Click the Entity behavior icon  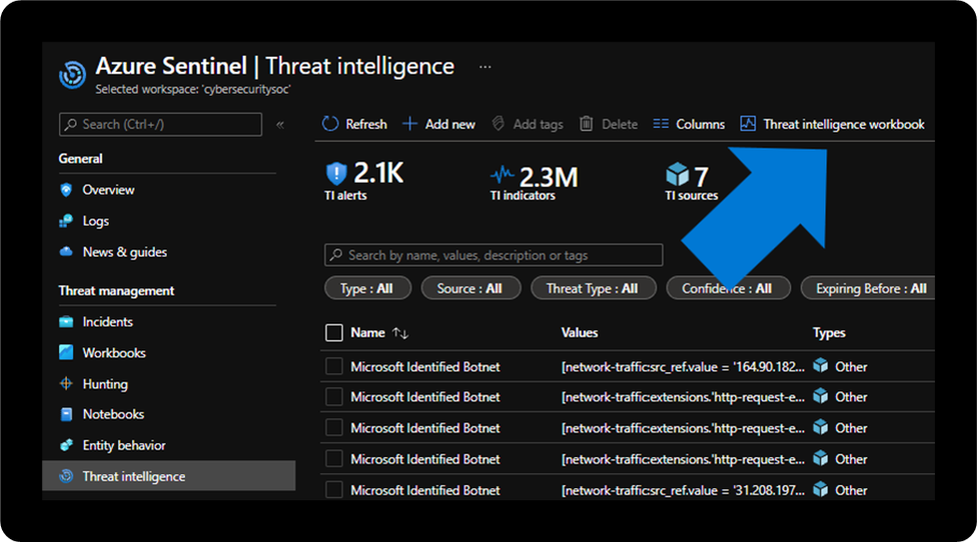[66, 445]
